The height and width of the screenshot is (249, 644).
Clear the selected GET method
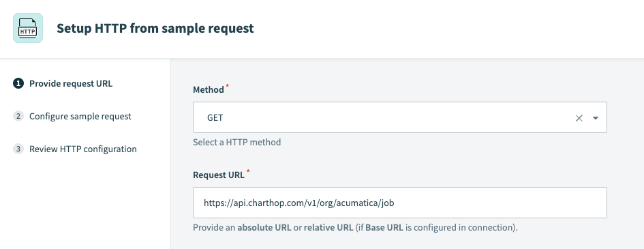coord(579,118)
